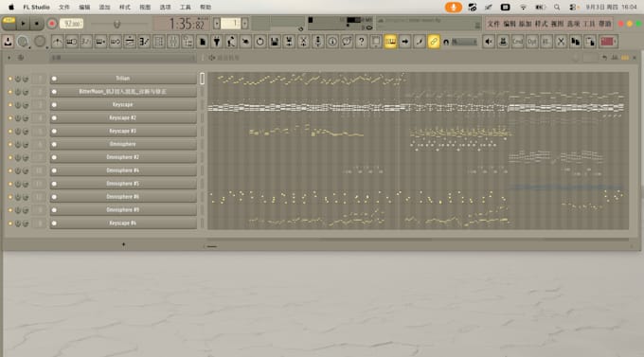
Task: Click the document icon in the toolbar
Action: click(203, 42)
